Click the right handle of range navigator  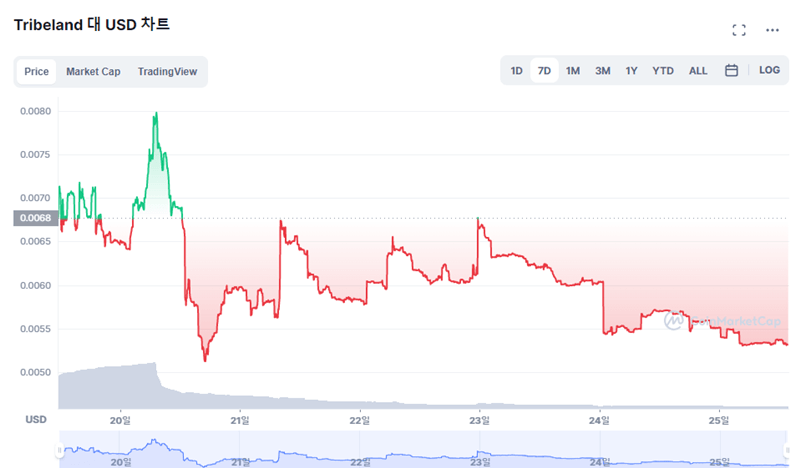(786, 450)
